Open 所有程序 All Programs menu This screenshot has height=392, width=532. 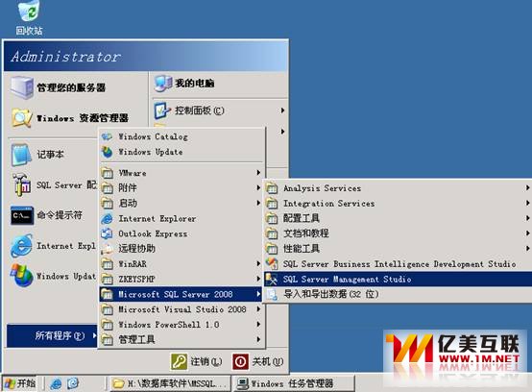(x=52, y=336)
